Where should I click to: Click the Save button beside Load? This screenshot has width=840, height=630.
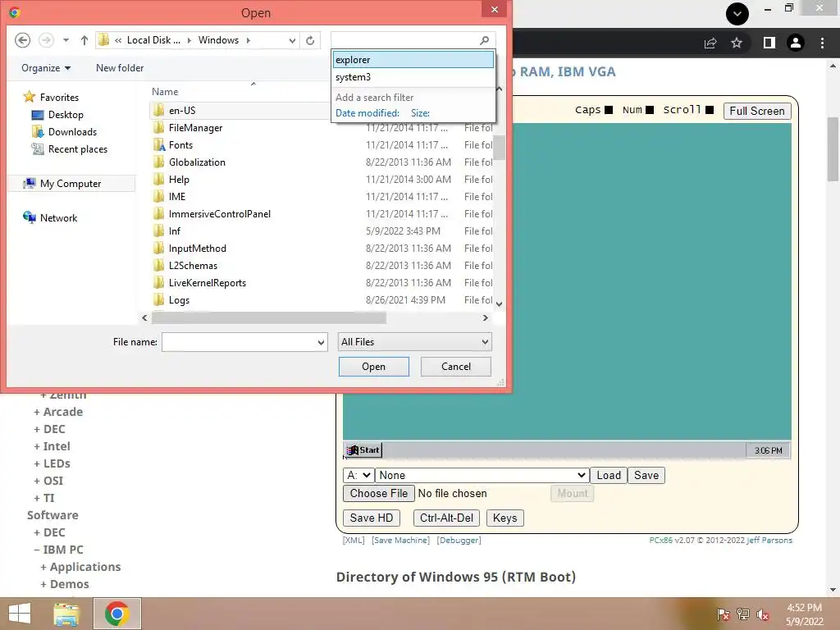pyautogui.click(x=646, y=475)
